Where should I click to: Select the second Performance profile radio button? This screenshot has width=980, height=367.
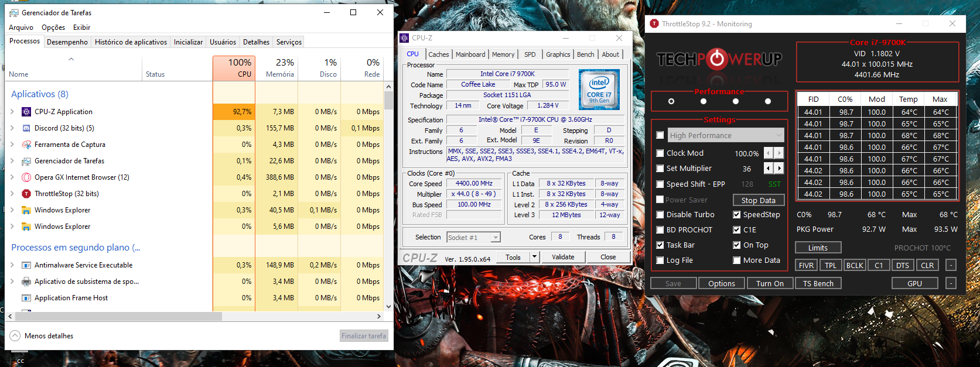(x=704, y=101)
